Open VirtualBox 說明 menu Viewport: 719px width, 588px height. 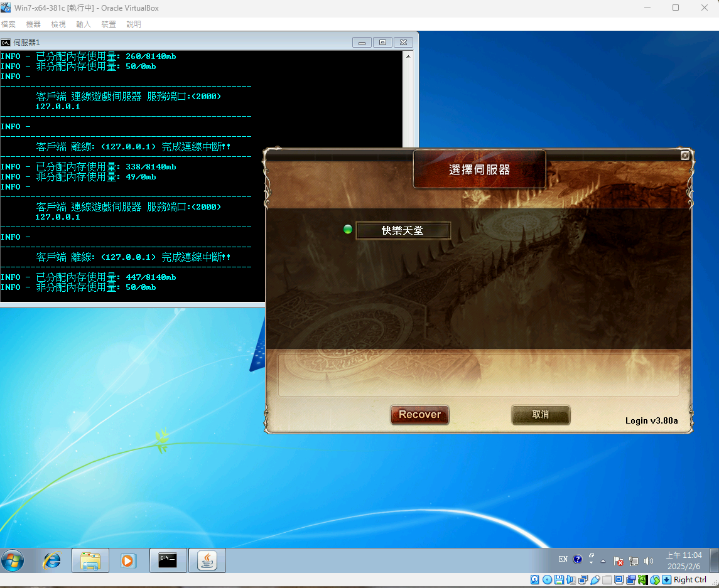pos(133,24)
